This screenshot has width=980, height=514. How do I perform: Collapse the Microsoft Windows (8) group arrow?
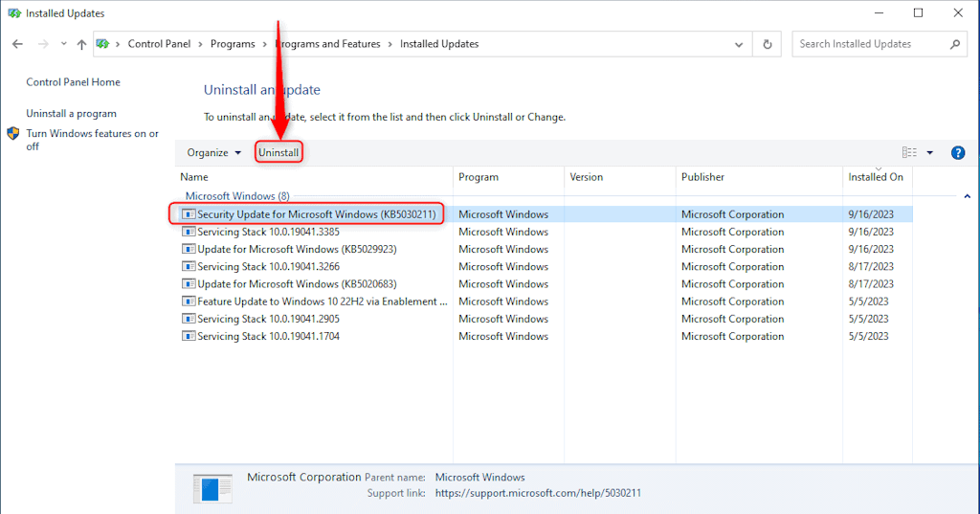pyautogui.click(x=967, y=196)
